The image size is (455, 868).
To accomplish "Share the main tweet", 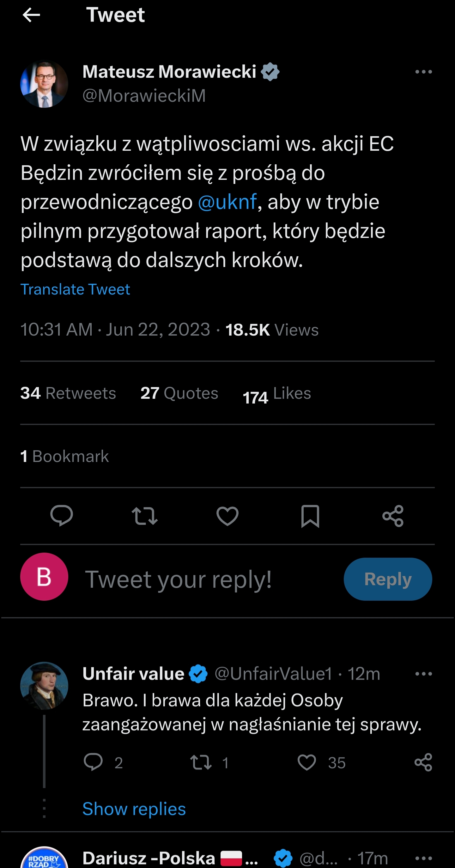I will (x=393, y=516).
